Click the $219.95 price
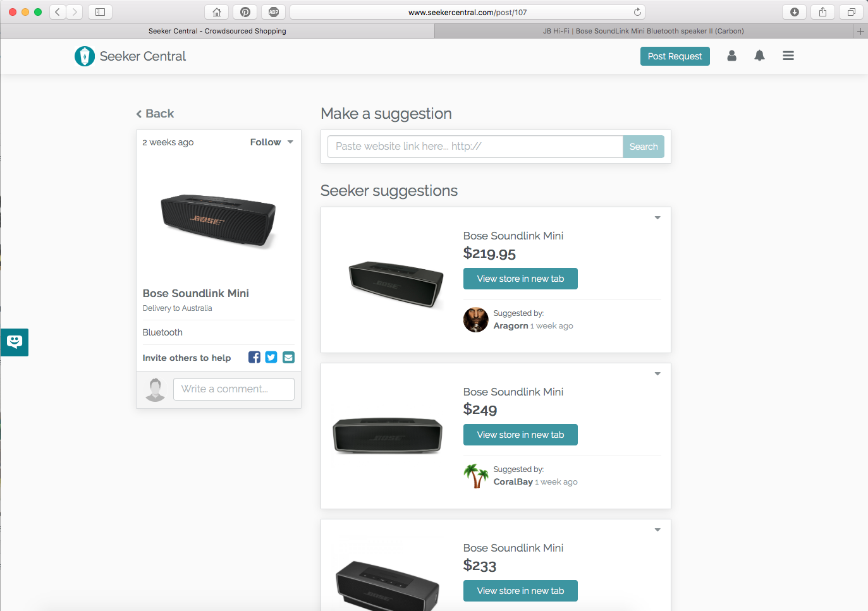Viewport: 868px width, 611px height. coord(489,253)
